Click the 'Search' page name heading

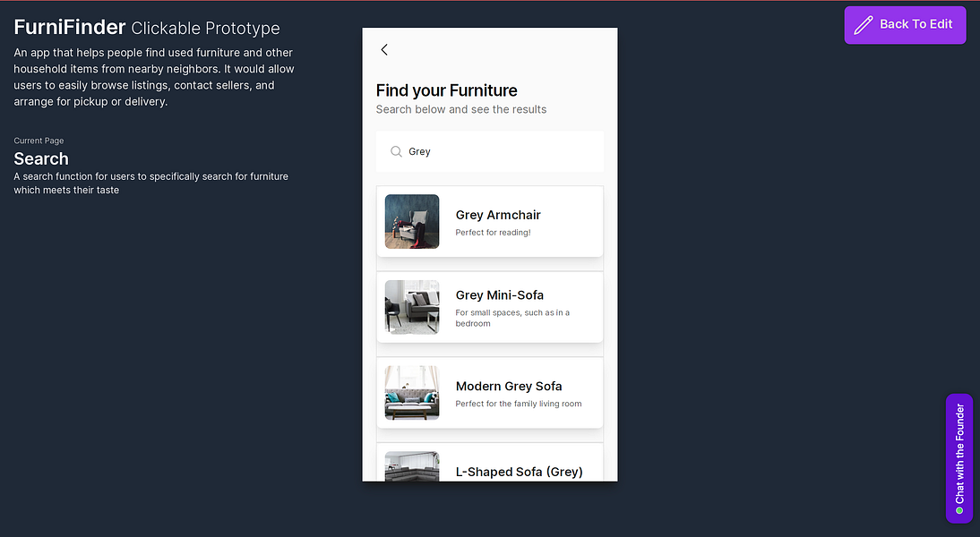[41, 158]
